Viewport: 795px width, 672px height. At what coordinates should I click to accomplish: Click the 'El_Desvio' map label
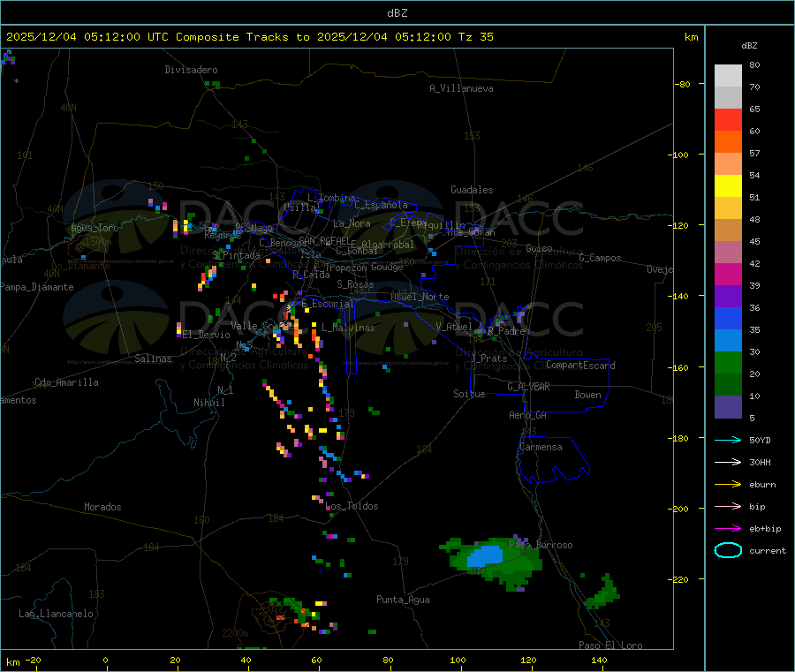[x=207, y=335]
